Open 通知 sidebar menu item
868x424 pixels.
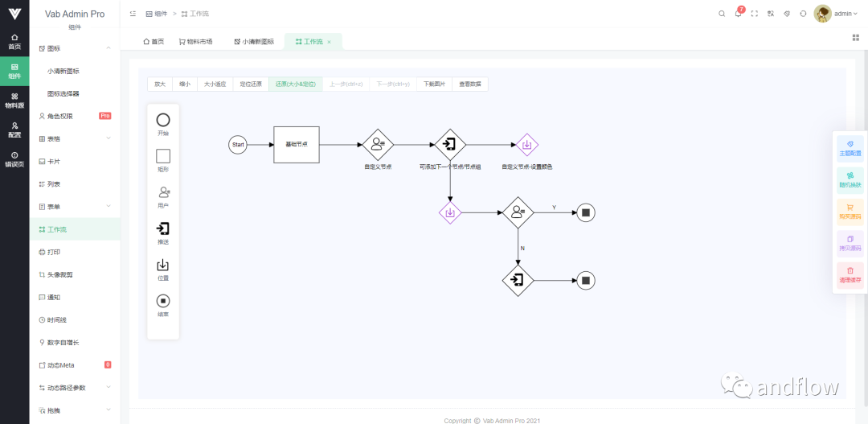click(x=75, y=297)
